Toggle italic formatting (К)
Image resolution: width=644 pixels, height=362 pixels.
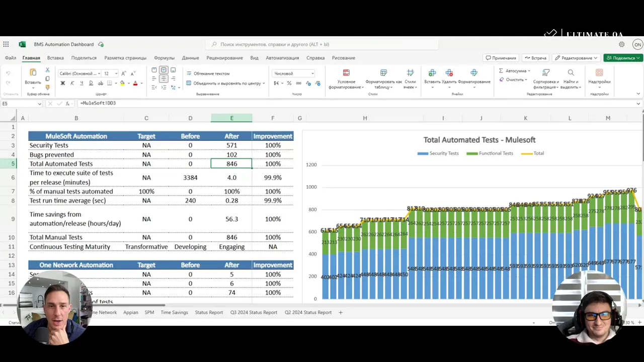click(x=72, y=83)
